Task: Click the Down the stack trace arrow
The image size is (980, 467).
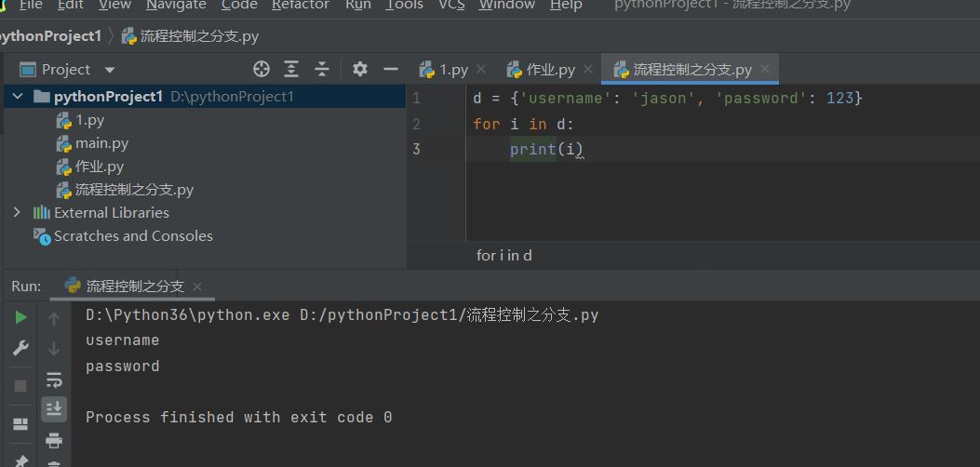Action: pyautogui.click(x=54, y=348)
